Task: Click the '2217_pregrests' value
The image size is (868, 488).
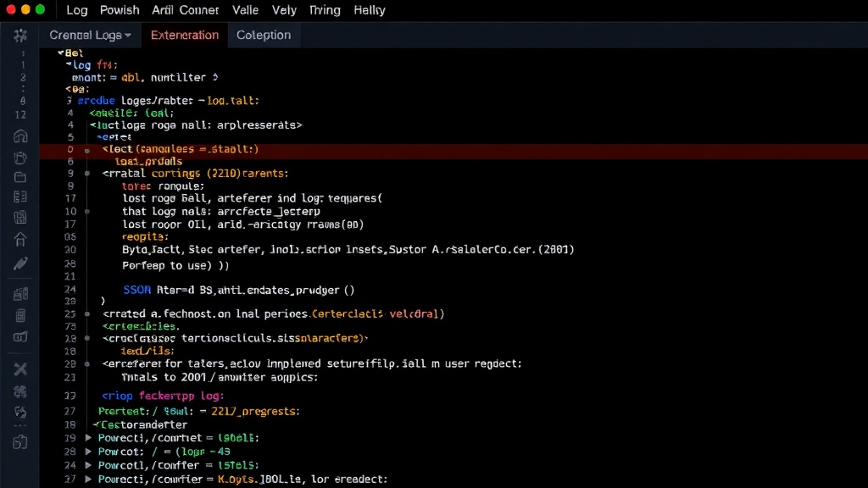Action: pos(255,411)
